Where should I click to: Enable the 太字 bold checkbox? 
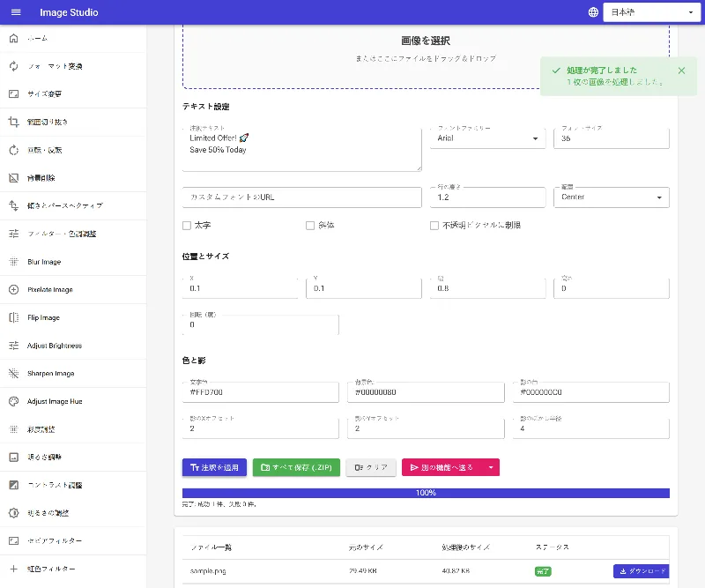click(187, 226)
